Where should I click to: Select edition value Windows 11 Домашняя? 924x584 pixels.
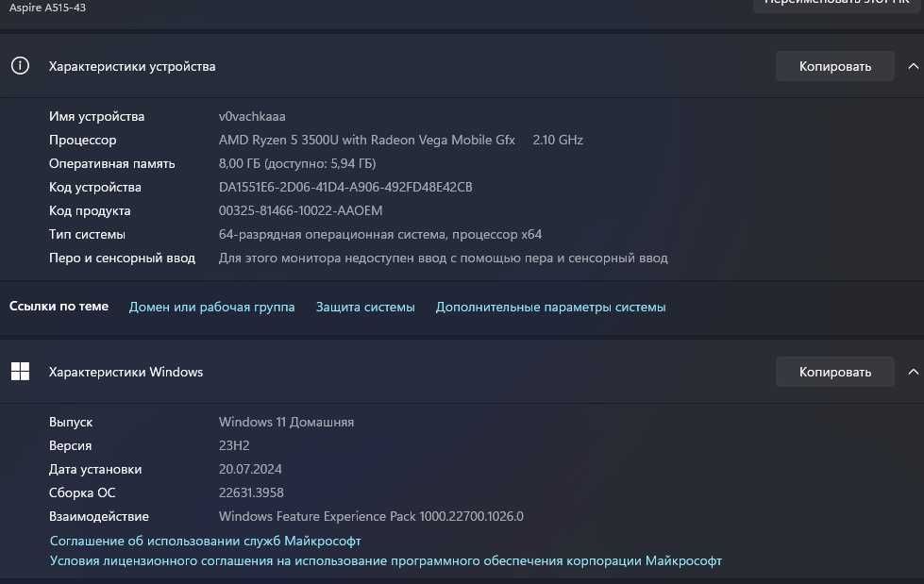coord(286,422)
